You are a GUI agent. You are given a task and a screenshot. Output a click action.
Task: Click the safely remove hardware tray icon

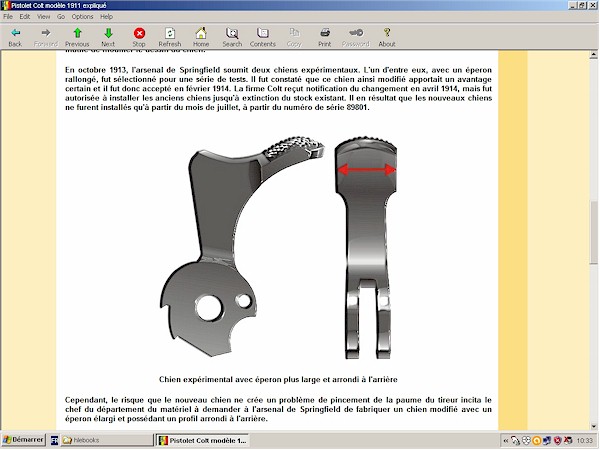(515, 441)
